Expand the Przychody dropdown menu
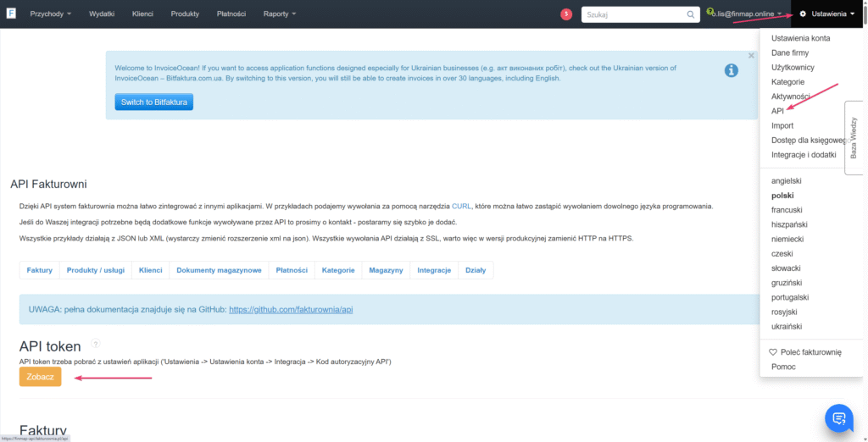 click(x=50, y=14)
